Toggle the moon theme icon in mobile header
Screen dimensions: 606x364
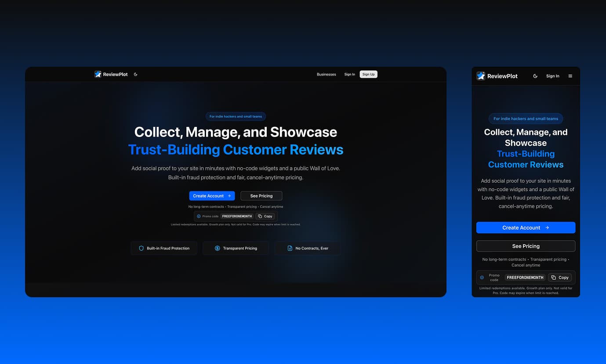pos(535,76)
